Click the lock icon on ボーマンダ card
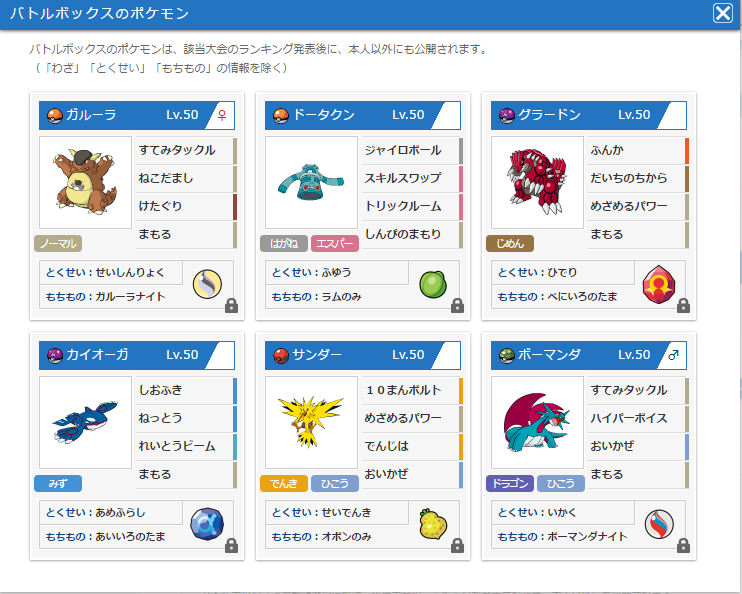 [x=683, y=545]
